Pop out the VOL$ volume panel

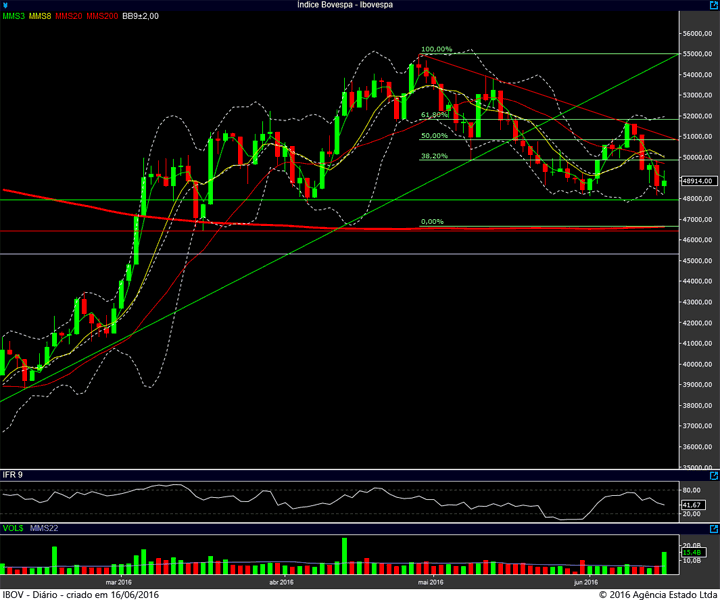(714, 529)
